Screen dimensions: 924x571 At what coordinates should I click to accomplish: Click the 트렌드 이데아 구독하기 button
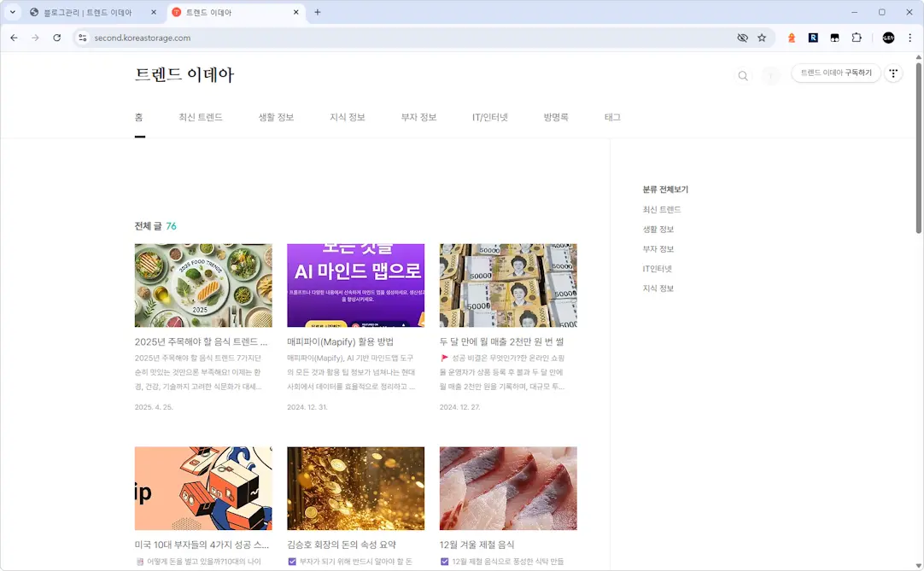(x=835, y=73)
